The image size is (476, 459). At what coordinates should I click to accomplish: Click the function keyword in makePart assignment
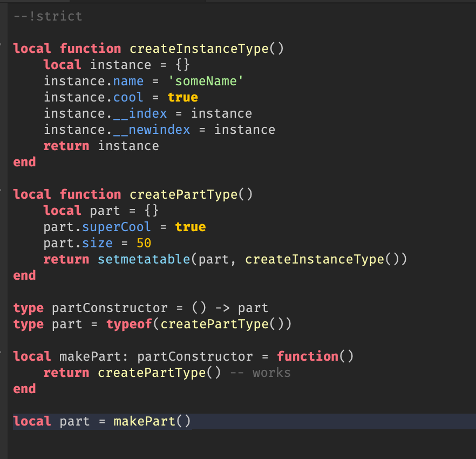tap(308, 356)
